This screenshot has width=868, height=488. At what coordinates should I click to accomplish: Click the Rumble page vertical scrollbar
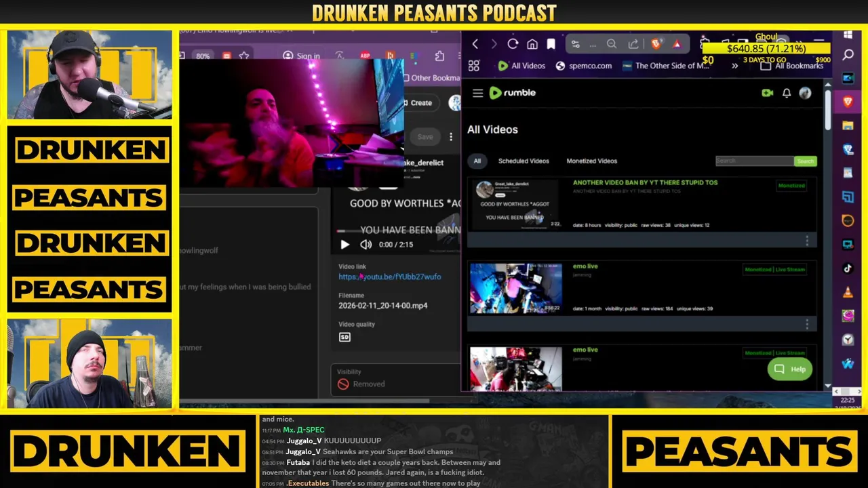(827, 110)
